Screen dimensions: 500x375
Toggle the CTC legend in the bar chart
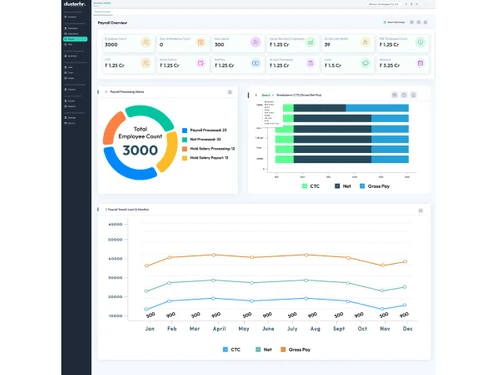click(310, 186)
